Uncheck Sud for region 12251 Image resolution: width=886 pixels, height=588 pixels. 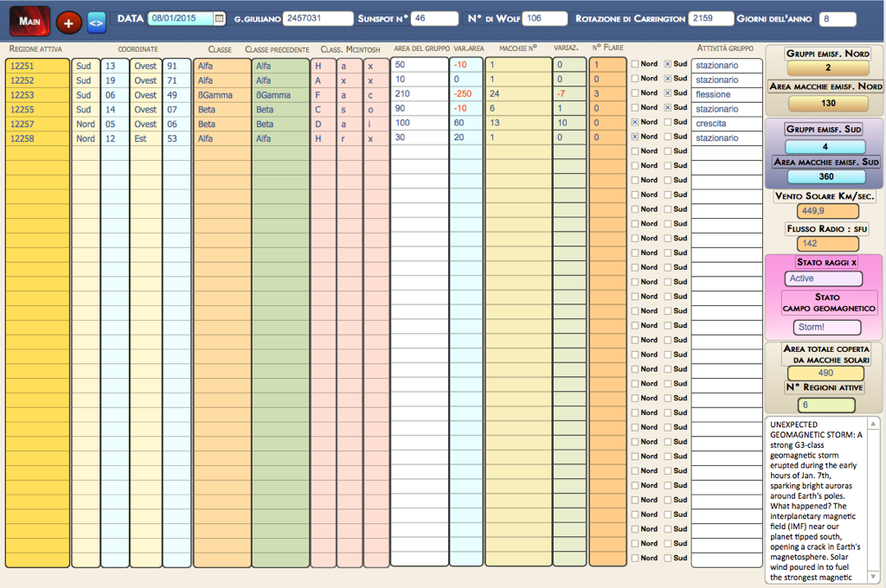pyautogui.click(x=667, y=64)
